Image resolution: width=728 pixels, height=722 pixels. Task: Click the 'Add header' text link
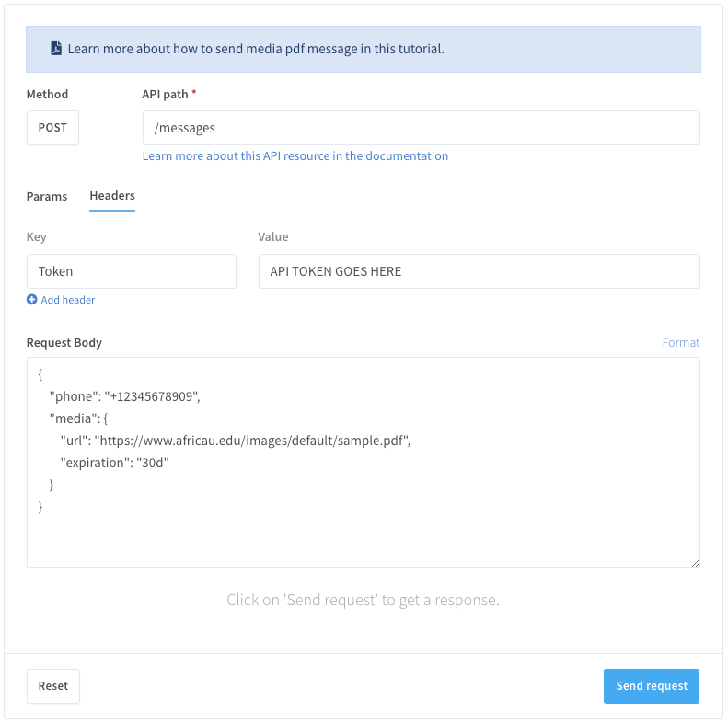tap(68, 300)
